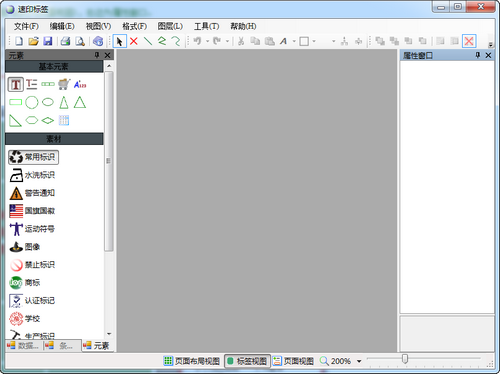Click the redo toolbar button
The image size is (500, 374).
tap(217, 41)
